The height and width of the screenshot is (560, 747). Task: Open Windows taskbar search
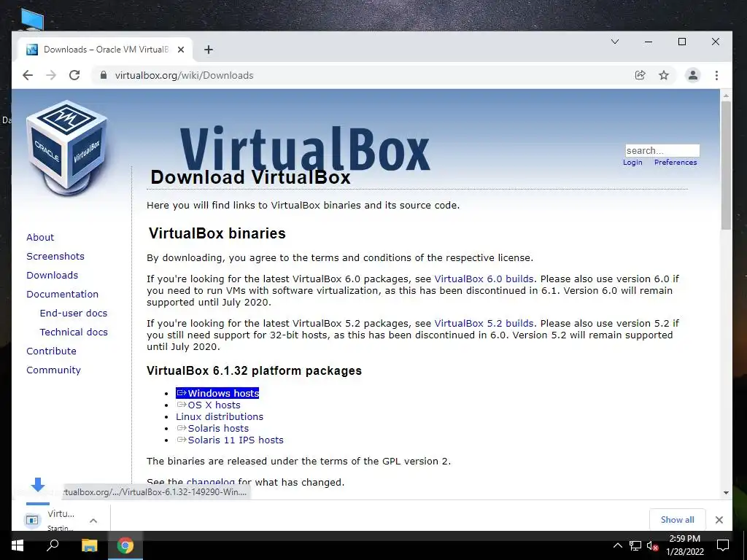click(x=53, y=545)
